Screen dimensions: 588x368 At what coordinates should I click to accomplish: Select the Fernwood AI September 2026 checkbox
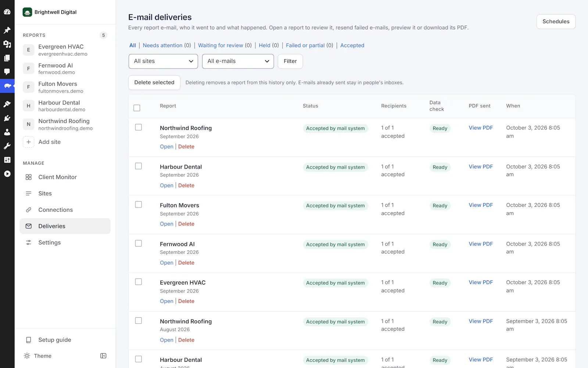click(x=139, y=243)
